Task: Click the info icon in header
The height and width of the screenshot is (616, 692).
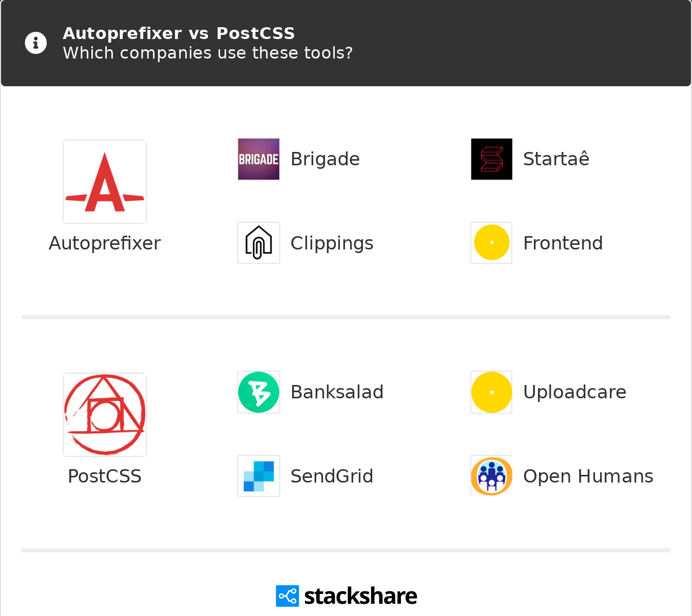Action: [36, 43]
